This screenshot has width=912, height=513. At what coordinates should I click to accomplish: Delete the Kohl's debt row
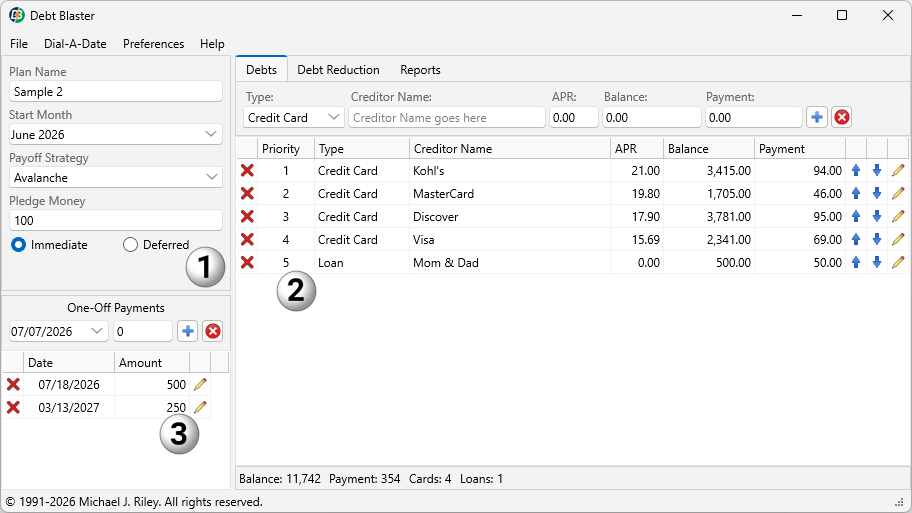pos(247,170)
